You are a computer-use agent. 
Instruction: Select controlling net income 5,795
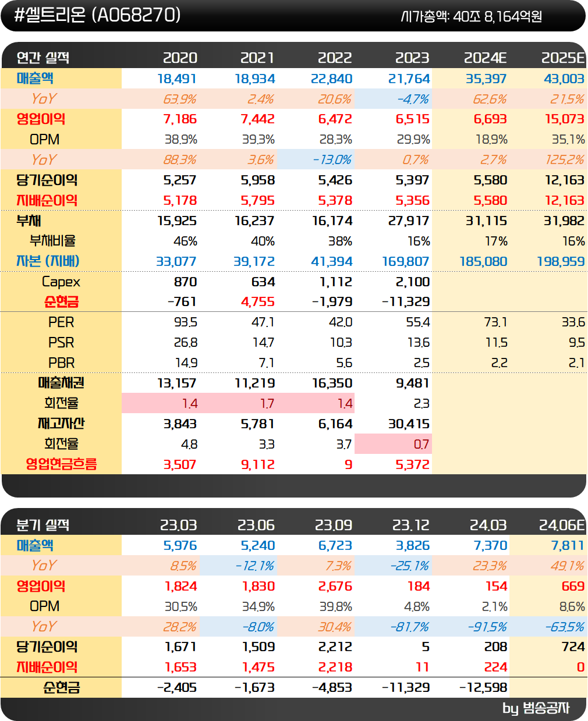[258, 200]
